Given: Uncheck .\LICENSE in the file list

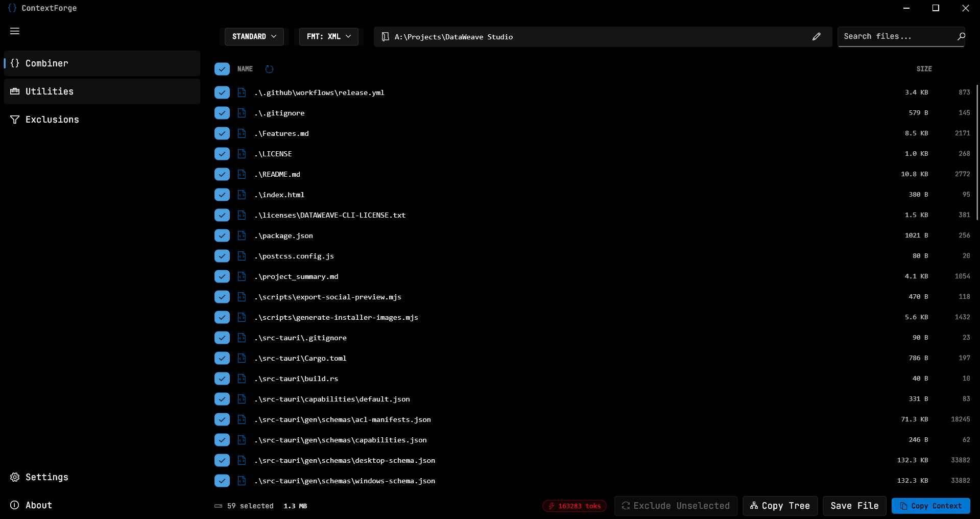Looking at the screenshot, I should 222,153.
